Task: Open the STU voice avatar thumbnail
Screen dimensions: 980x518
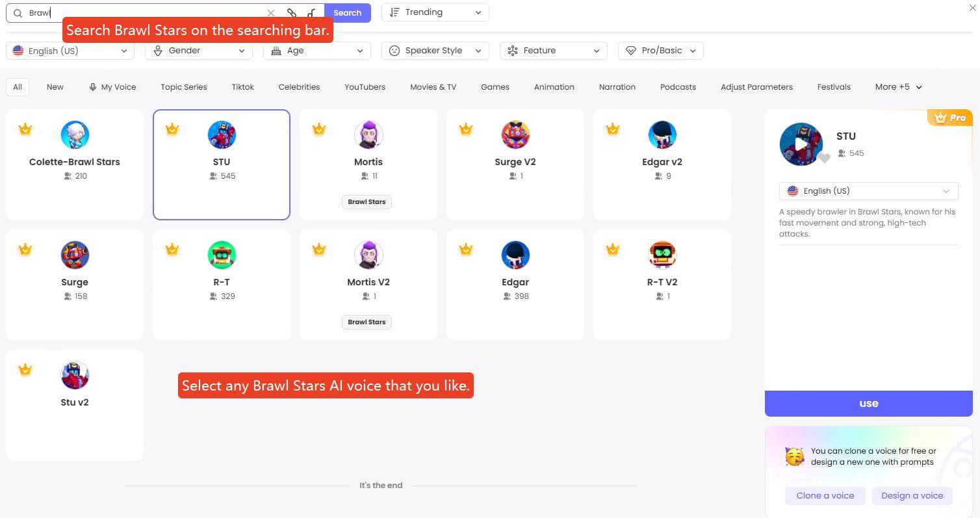Action: point(801,144)
